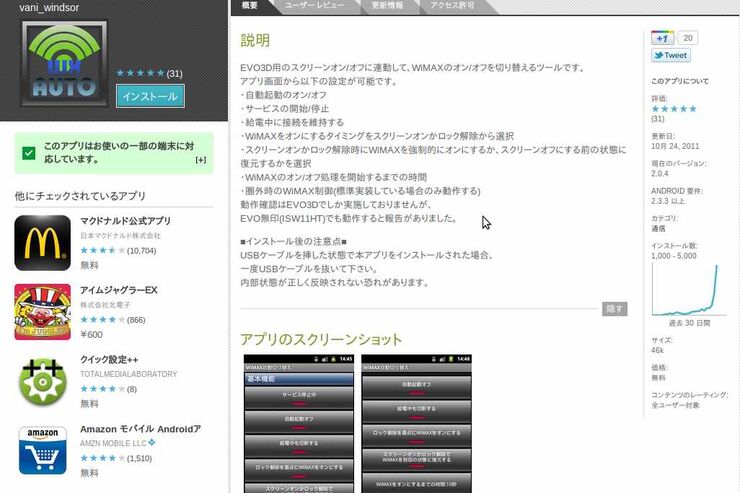The height and width of the screenshot is (493, 740).
Task: Click the 全ユーザー対象 content rating
Action: (x=675, y=405)
